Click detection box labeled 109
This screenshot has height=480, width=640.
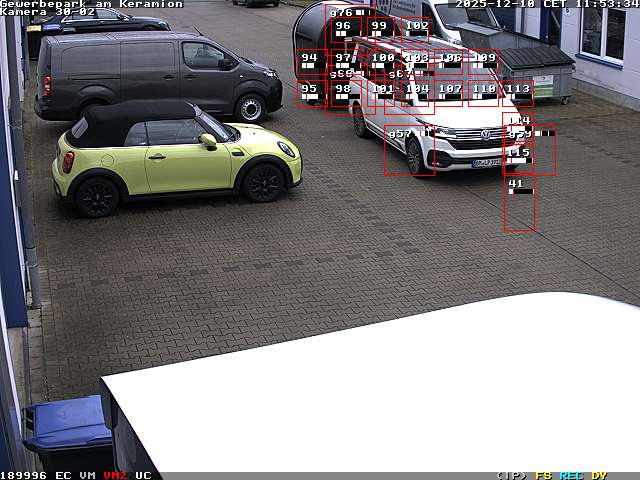484,63
